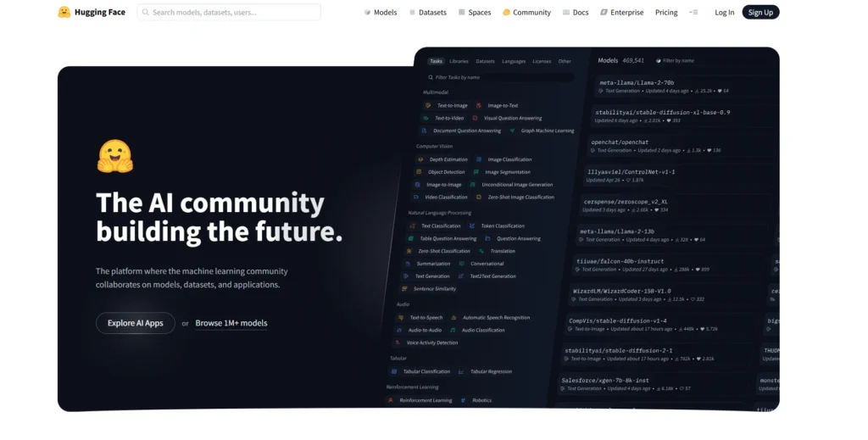Open the more options menu after Pricing
This screenshot has height=440, width=868.
(693, 13)
